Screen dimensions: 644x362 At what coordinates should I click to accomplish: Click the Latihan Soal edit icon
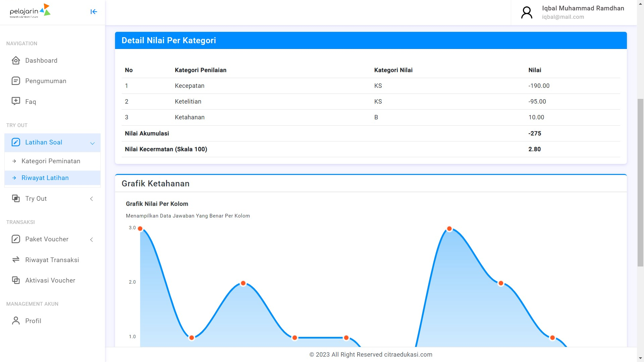click(x=16, y=142)
